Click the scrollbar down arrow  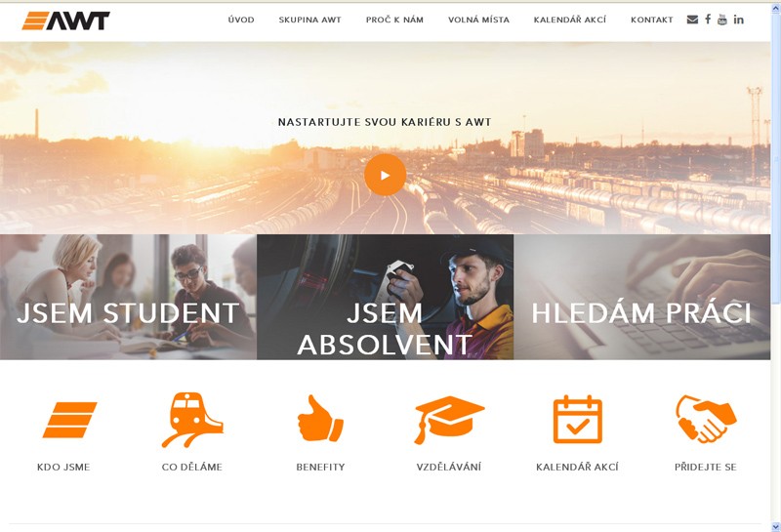pyautogui.click(x=775, y=526)
